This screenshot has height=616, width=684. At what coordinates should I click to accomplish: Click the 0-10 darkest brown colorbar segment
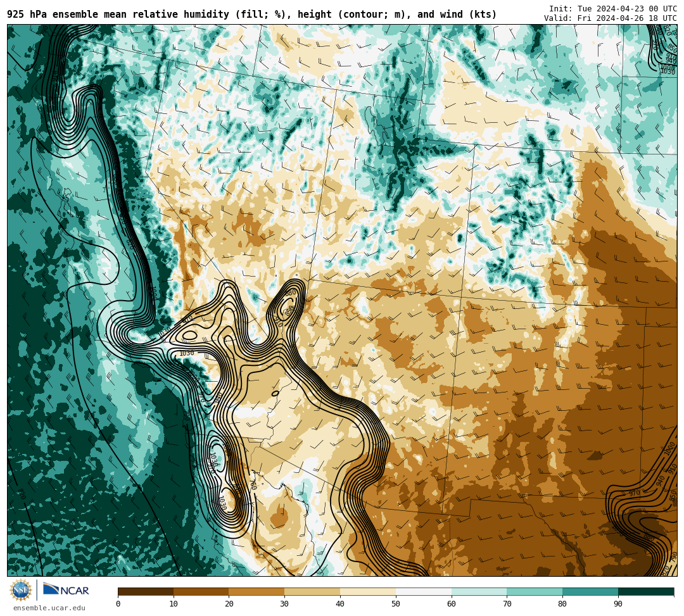click(146, 591)
